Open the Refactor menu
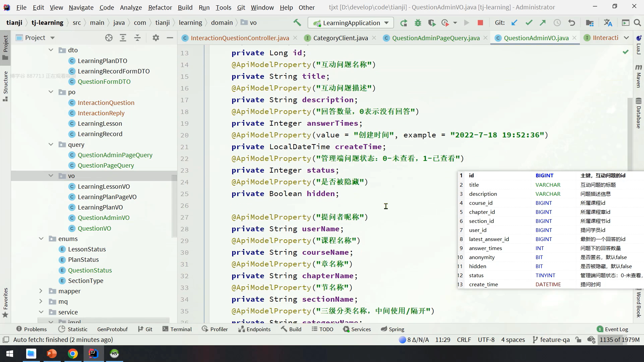644x362 pixels. (x=160, y=7)
